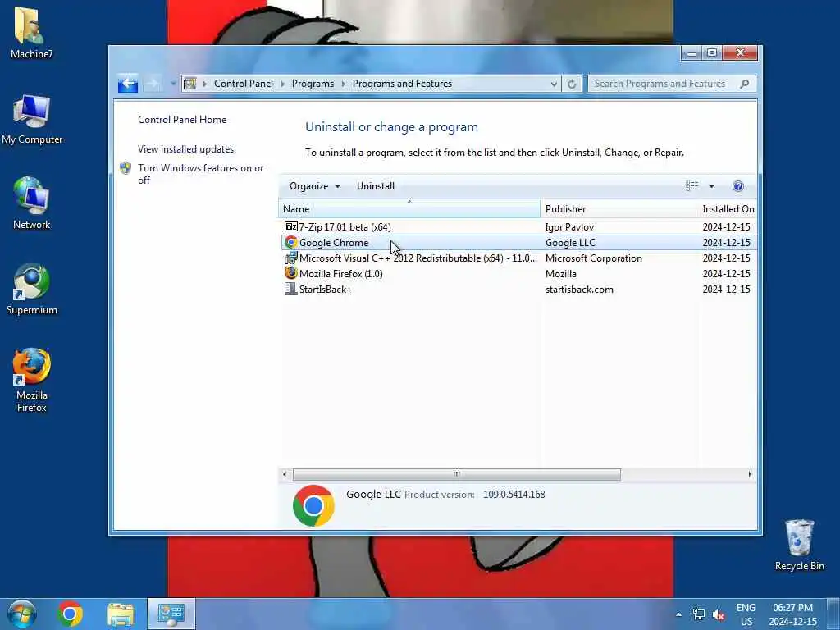
Task: Click the Show desktop strip at taskbar end
Action: pos(833,614)
